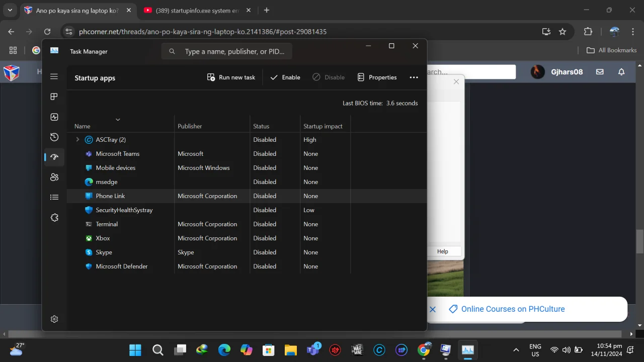644x362 pixels.
Task: Open Details page in Task Manager sidebar
Action: pos(54,197)
